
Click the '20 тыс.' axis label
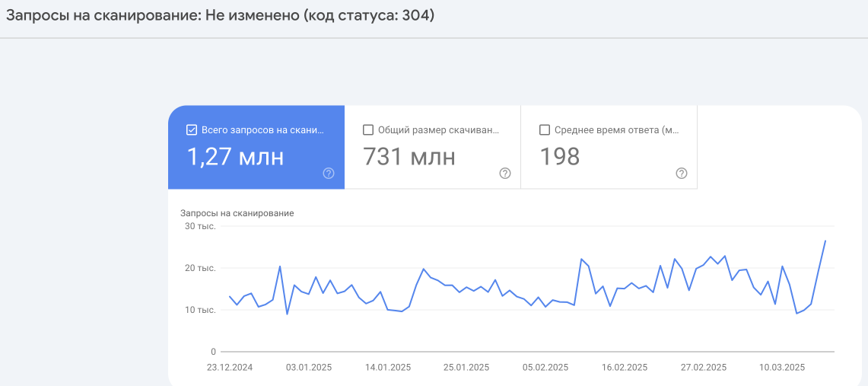[x=202, y=268]
